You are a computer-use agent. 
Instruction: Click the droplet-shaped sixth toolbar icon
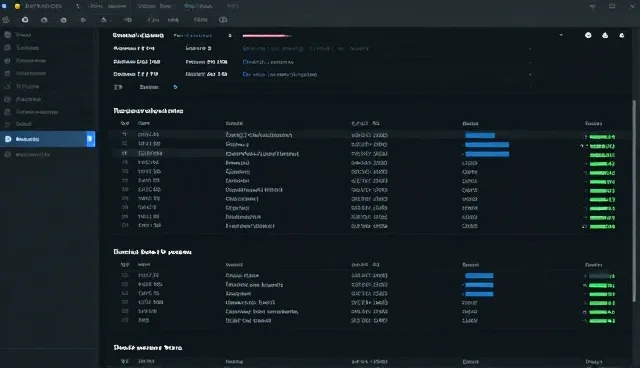[104, 20]
